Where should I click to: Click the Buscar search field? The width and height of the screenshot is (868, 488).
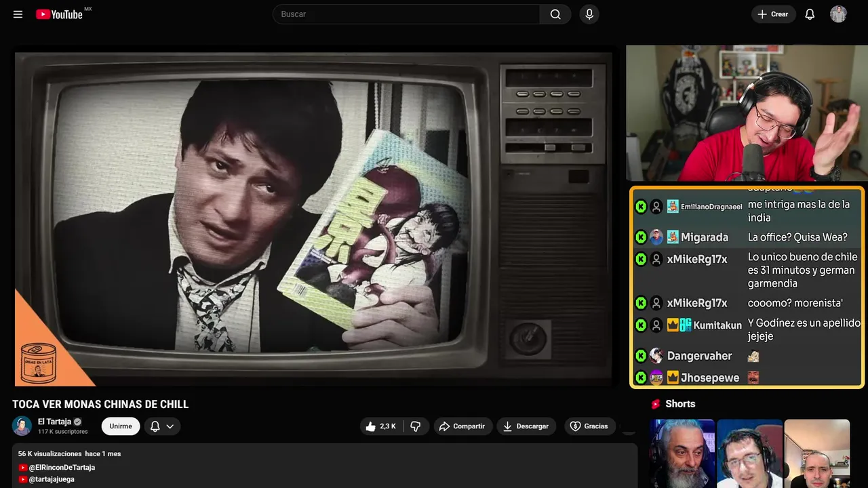point(406,14)
